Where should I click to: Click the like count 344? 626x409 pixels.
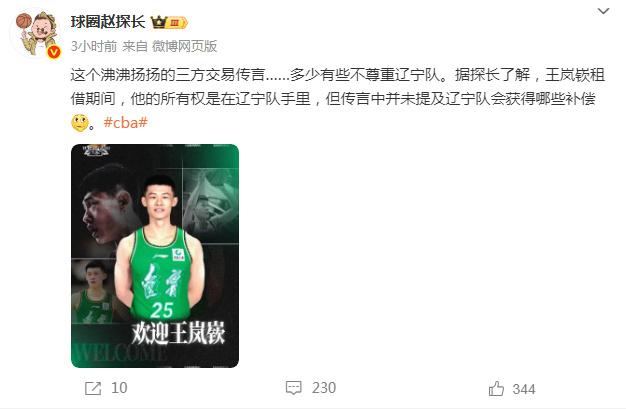(x=524, y=389)
